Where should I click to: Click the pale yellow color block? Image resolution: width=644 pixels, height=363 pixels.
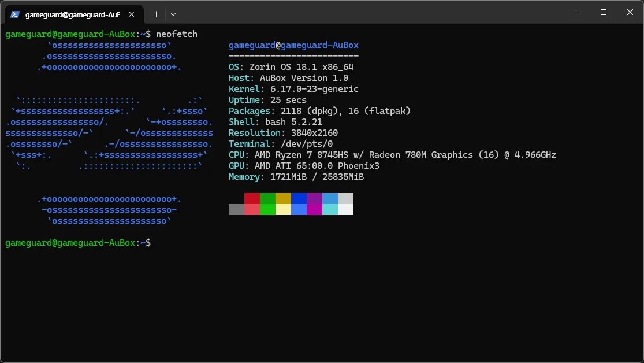pos(284,210)
